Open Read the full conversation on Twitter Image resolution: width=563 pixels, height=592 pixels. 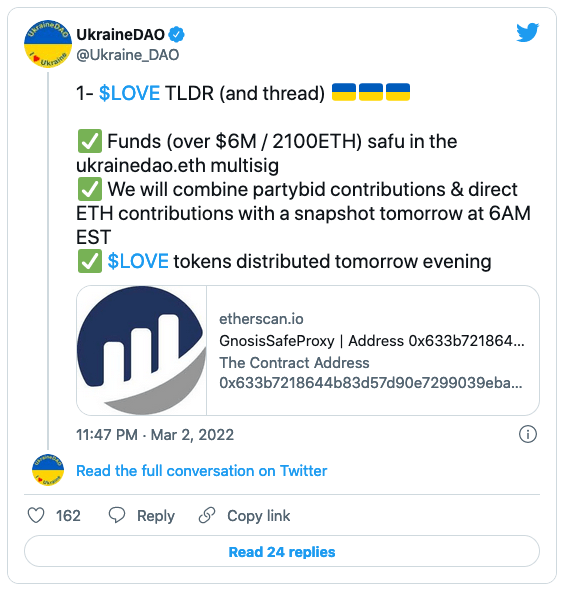(202, 471)
